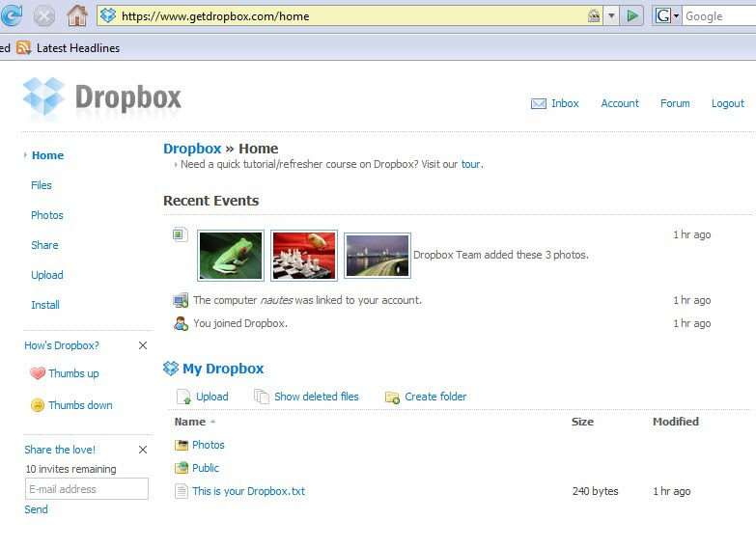Click the green Go arrow button
The width and height of the screenshot is (756, 548).
click(632, 15)
